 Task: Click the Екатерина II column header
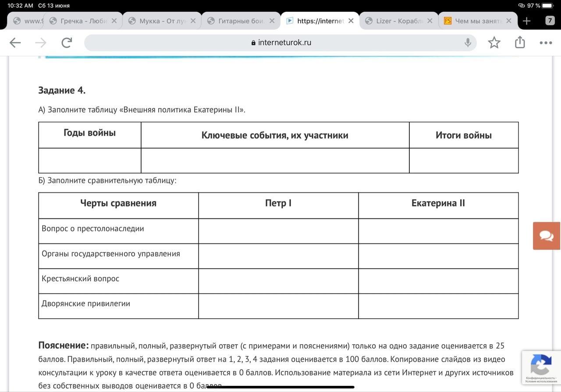(438, 203)
